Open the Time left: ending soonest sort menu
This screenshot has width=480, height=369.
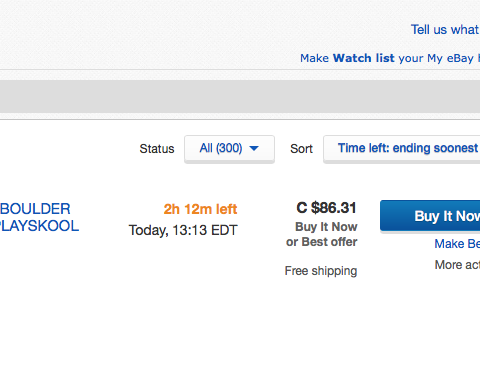tap(402, 149)
